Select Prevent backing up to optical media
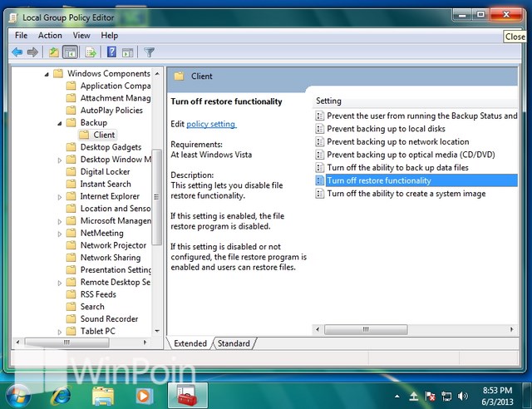Screen dimensions: 532x409 pos(411,155)
